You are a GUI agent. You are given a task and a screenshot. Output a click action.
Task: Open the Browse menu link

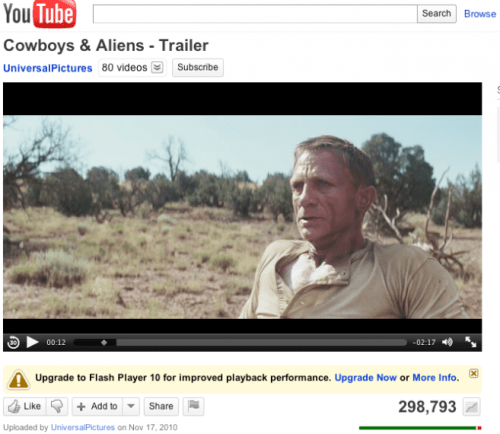[x=480, y=14]
